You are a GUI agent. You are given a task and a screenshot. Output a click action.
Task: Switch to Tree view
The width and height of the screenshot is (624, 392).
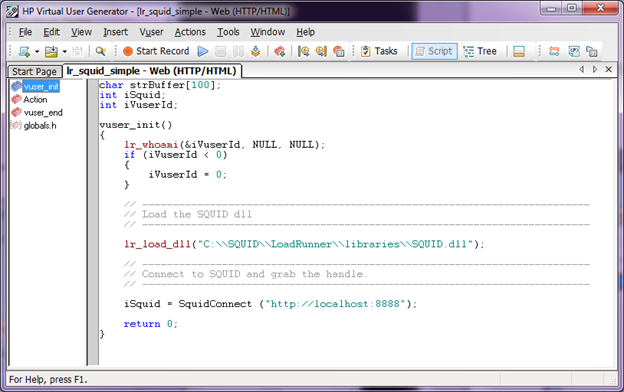coord(480,51)
